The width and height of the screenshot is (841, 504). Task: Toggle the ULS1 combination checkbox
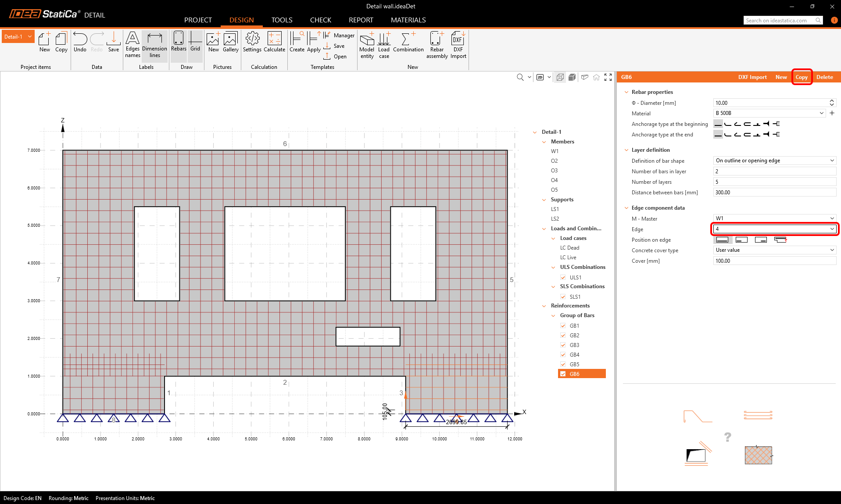coord(563,278)
